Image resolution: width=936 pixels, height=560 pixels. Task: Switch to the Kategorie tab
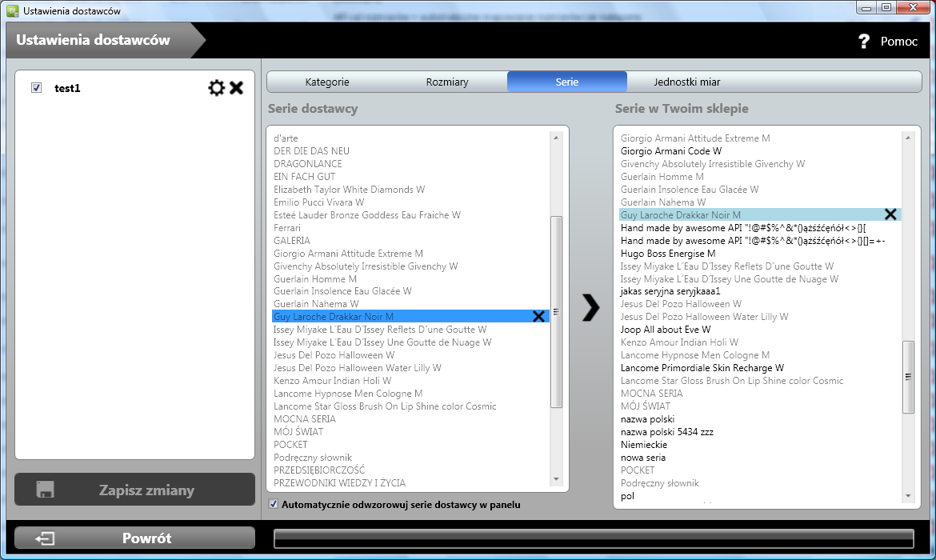pos(327,82)
